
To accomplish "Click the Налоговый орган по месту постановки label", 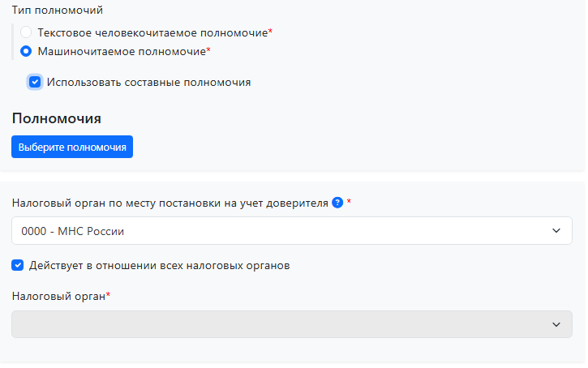I will coord(170,203).
